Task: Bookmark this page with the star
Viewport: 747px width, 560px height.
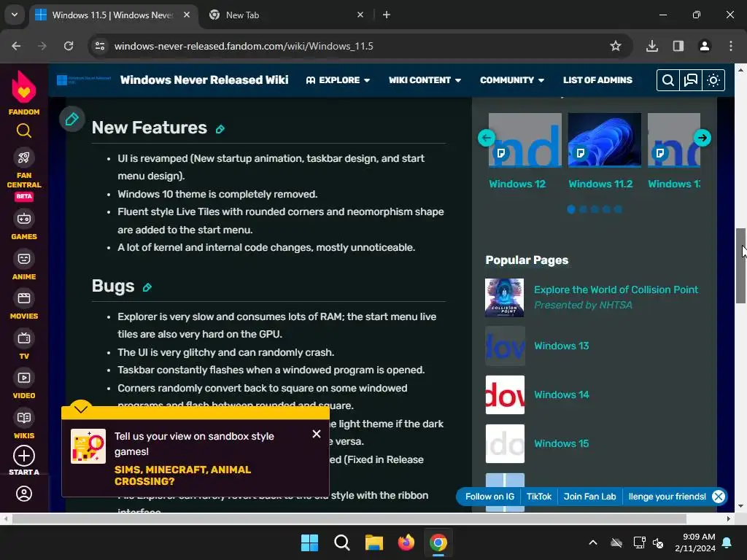Action: [x=616, y=46]
